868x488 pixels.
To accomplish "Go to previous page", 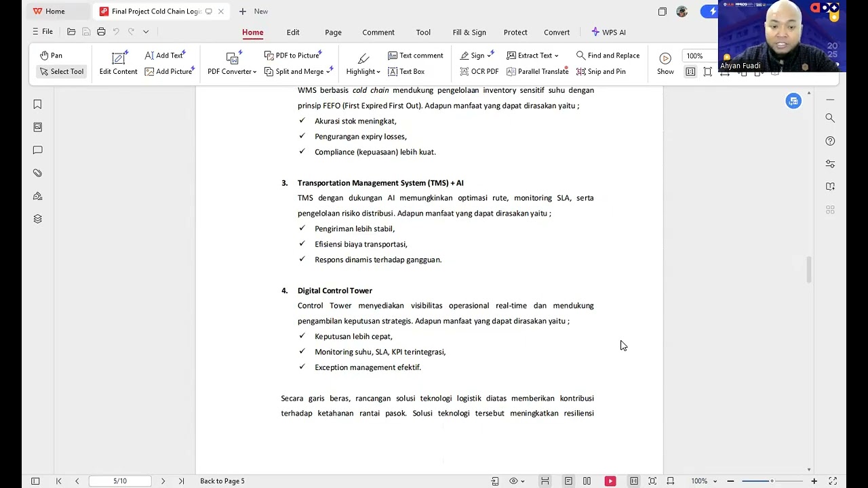I will [x=77, y=481].
